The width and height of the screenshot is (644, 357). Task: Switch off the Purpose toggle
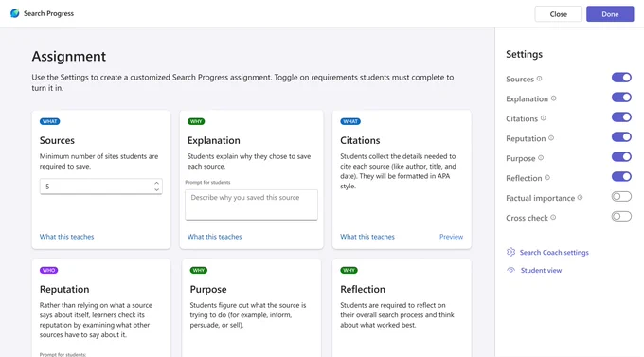[621, 156]
